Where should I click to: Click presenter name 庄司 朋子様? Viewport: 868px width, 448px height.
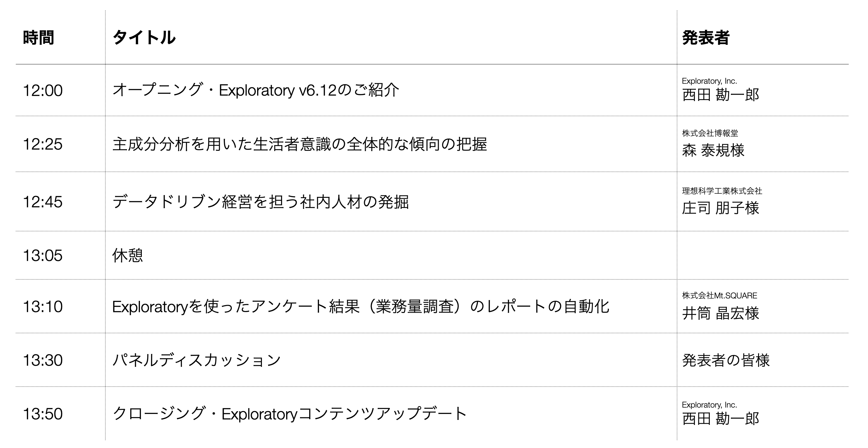720,208
